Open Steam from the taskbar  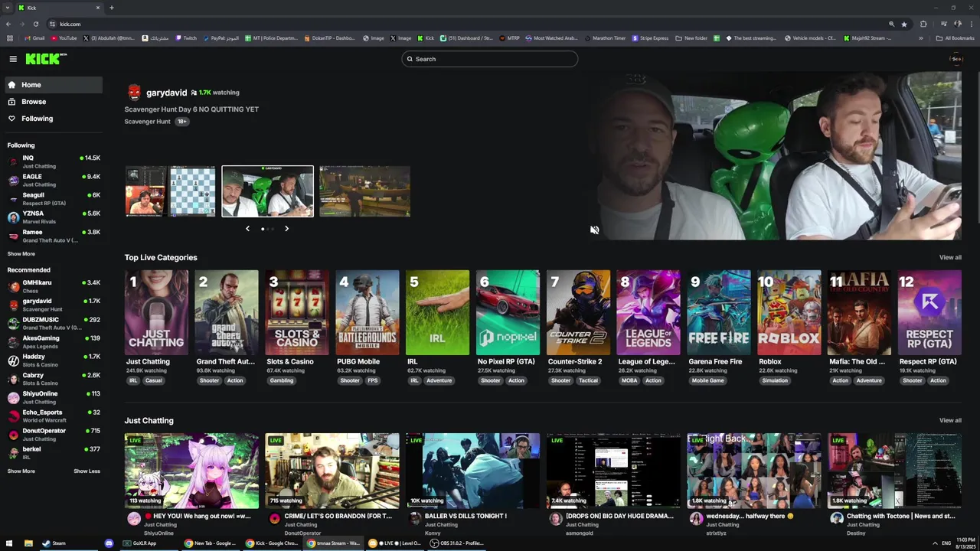(54, 543)
